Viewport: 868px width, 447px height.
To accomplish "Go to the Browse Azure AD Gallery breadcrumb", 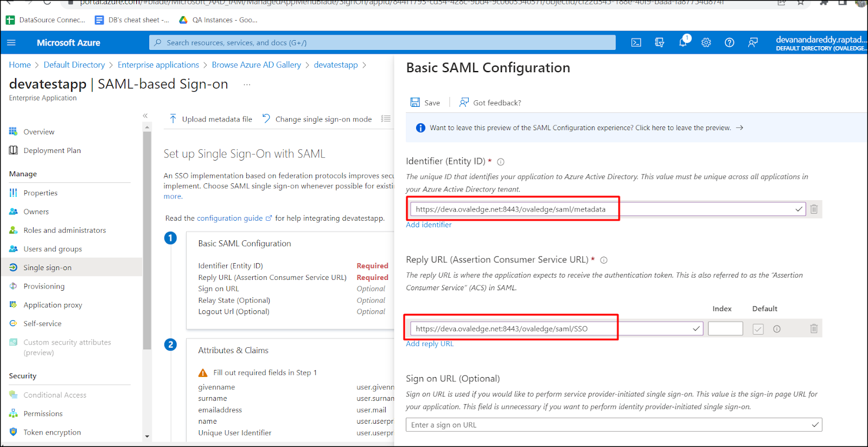I will pyautogui.click(x=256, y=65).
